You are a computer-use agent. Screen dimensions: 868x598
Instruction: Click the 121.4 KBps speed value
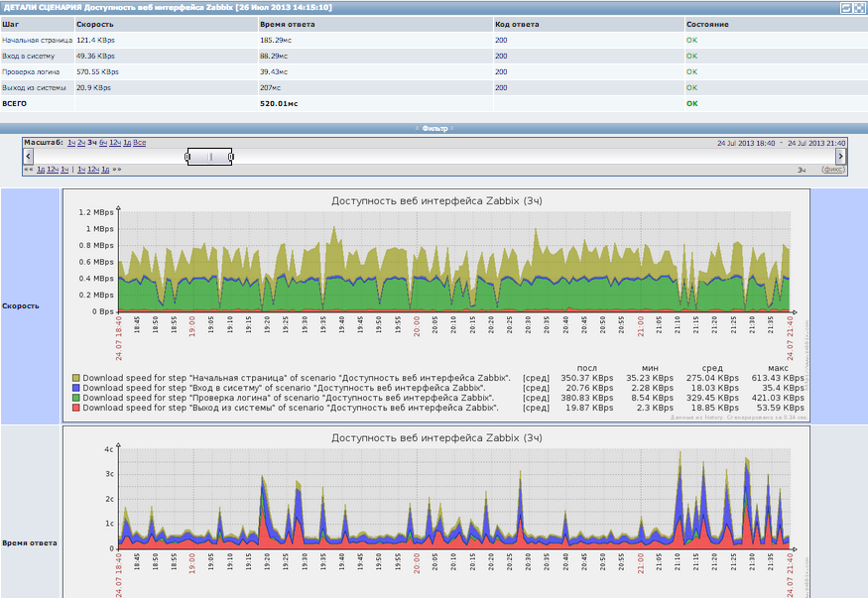click(96, 40)
